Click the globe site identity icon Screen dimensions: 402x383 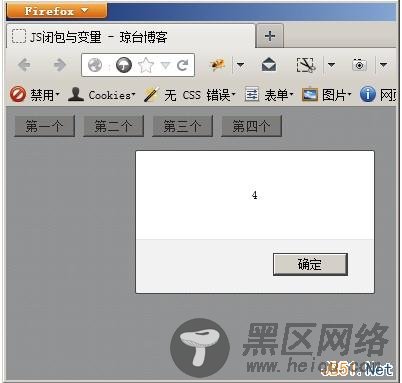coord(95,65)
